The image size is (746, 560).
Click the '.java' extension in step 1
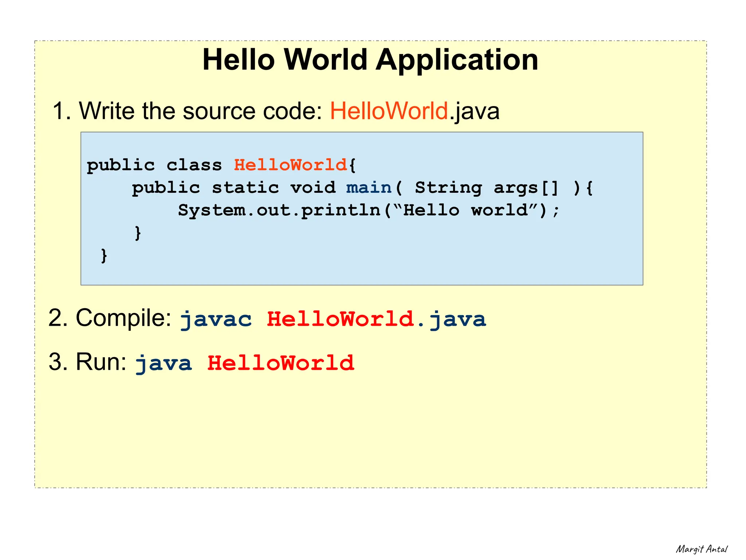(474, 111)
